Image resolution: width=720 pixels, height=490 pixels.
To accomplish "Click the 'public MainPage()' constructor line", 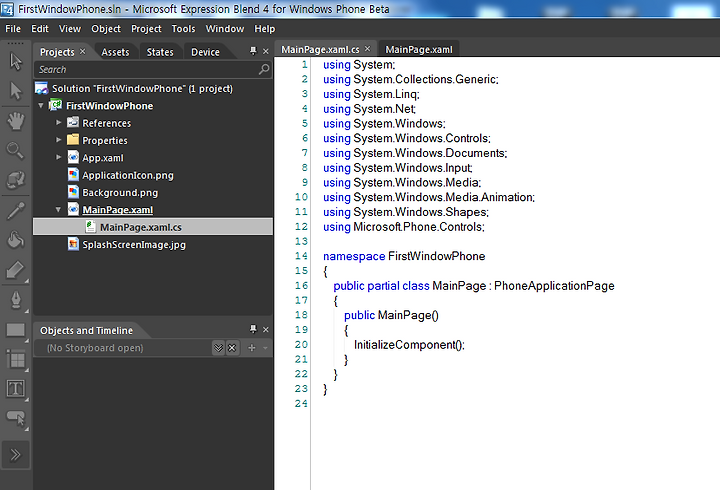I will [x=391, y=315].
